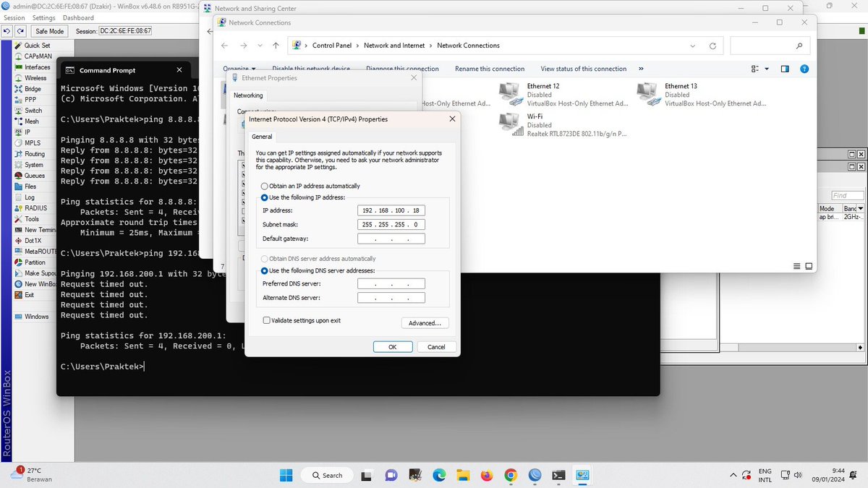Open CAPsMAN in WinBox sidebar
The height and width of the screenshot is (488, 868).
coord(36,56)
